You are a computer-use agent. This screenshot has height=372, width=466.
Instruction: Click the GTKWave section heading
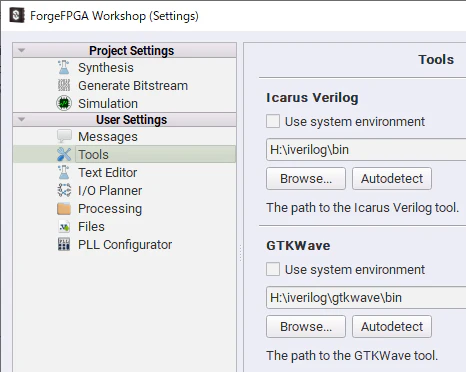tap(298, 246)
